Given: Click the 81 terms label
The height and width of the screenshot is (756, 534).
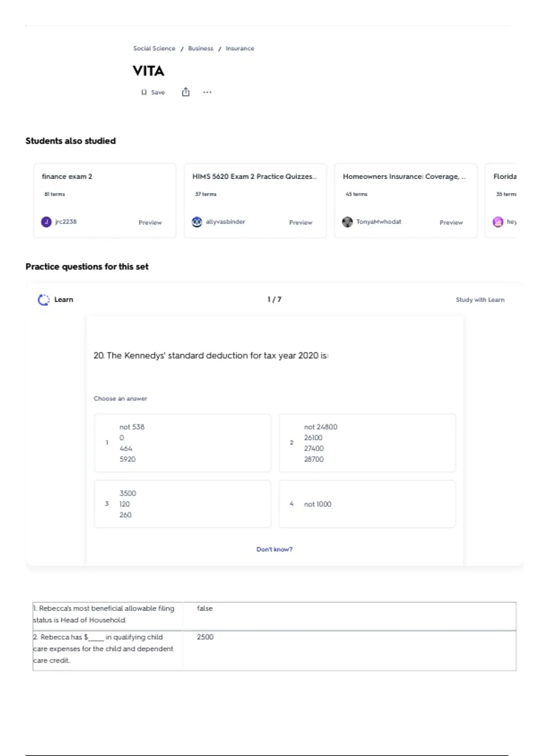Looking at the screenshot, I should pos(55,194).
